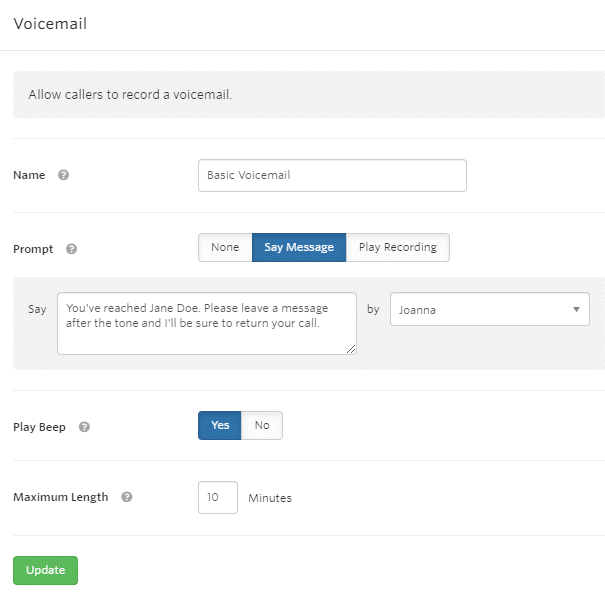Image resolution: width=605 pixels, height=595 pixels.
Task: Click the help icon beside Prompt
Action: coord(71,249)
